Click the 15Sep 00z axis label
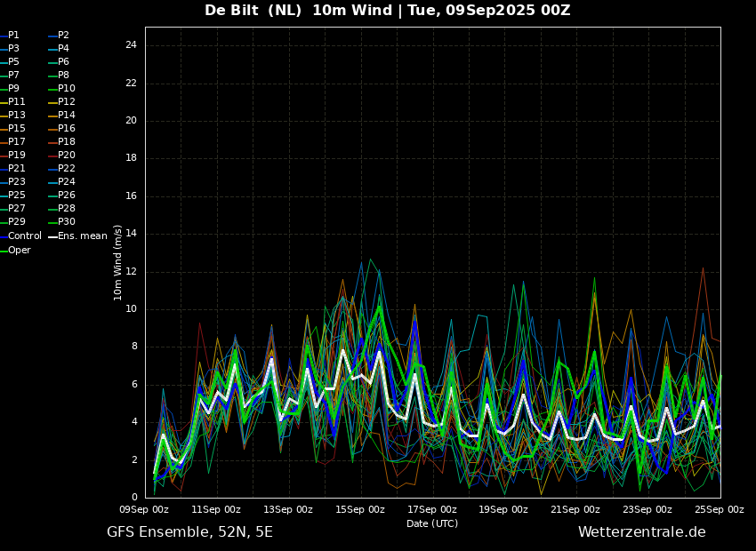The height and width of the screenshot is (551, 756). (x=360, y=509)
